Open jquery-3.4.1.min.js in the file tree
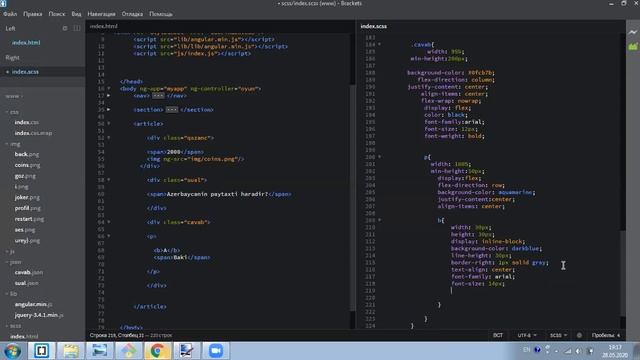The width and height of the screenshot is (640, 360). click(x=39, y=315)
